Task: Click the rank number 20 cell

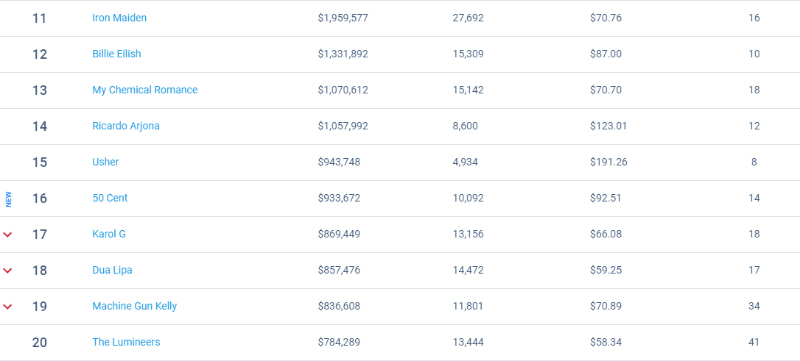Action: tap(39, 343)
